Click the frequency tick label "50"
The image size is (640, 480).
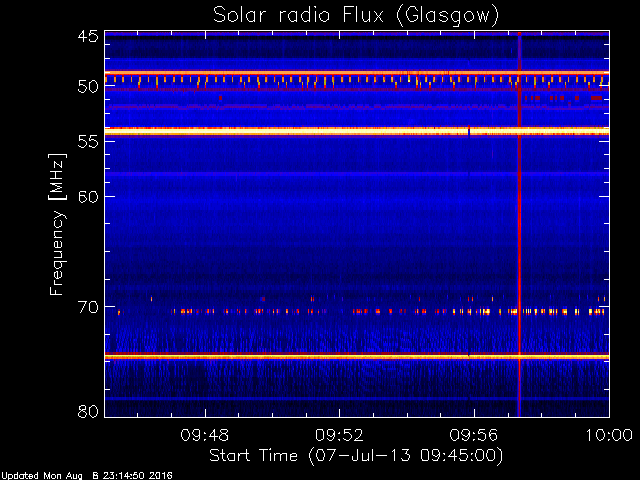click(88, 87)
